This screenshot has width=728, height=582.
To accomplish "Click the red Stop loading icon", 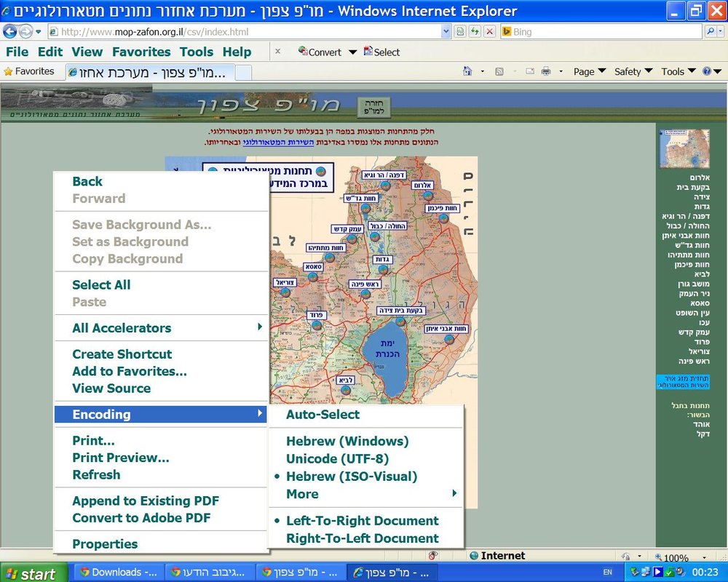I will click(x=489, y=31).
